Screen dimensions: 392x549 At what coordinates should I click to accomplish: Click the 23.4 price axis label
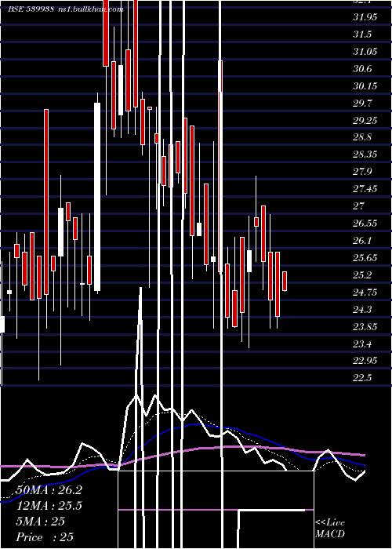pyautogui.click(x=362, y=344)
